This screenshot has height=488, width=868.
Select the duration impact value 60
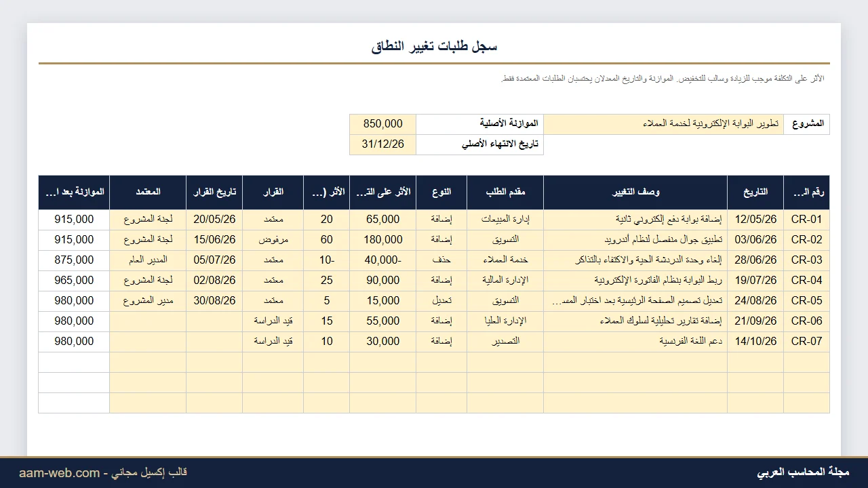click(x=326, y=240)
